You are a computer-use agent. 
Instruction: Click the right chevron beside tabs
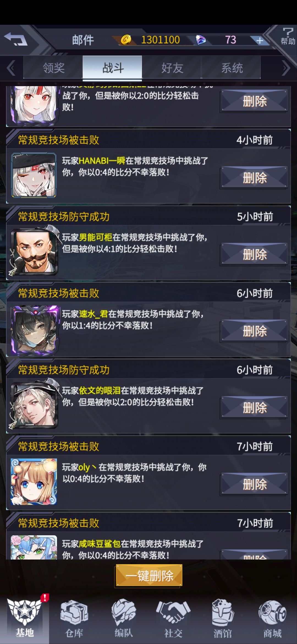click(286, 68)
